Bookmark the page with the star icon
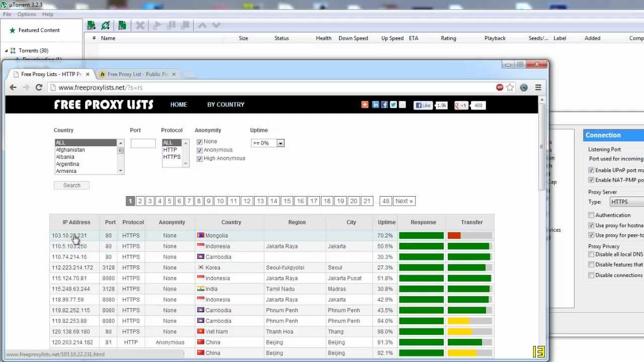This screenshot has width=644, height=362. [510, 87]
